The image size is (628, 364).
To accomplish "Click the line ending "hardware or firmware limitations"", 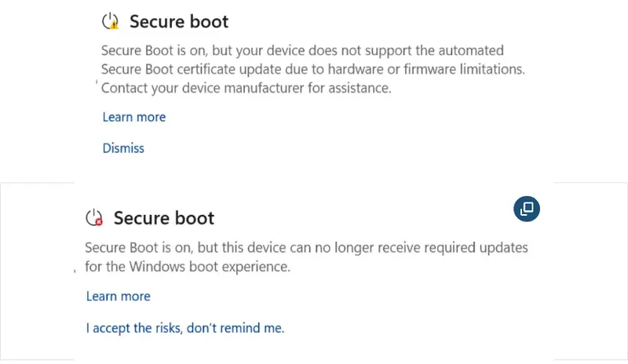I will click(312, 69).
